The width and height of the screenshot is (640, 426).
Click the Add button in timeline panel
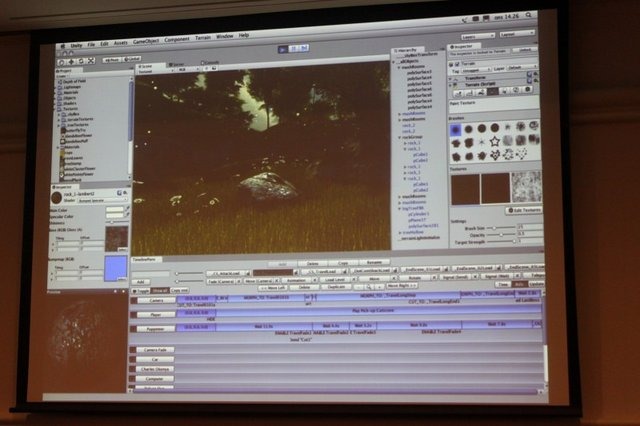[140, 282]
